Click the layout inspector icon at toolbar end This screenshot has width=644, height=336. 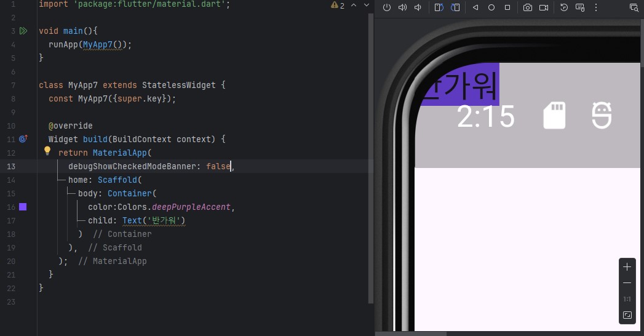(x=634, y=7)
